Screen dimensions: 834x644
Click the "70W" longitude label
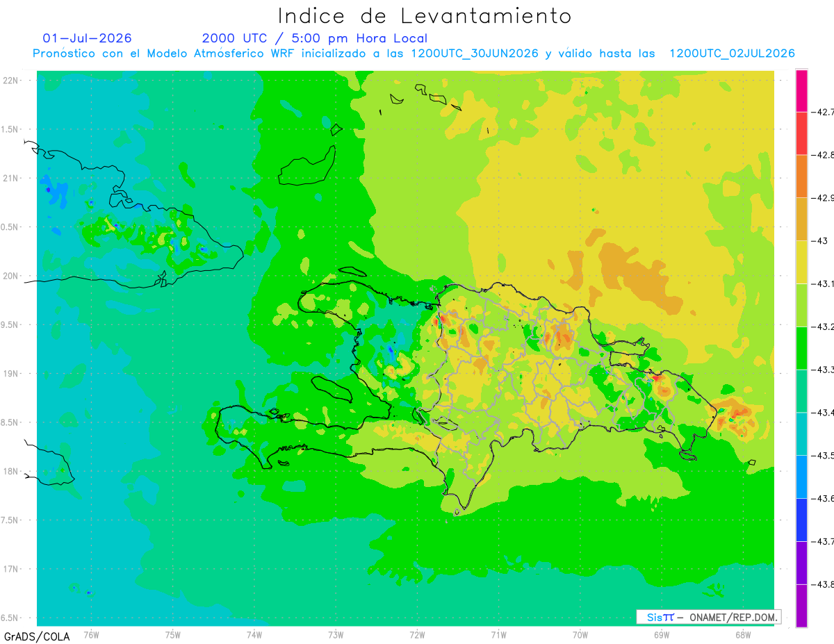pyautogui.click(x=580, y=634)
